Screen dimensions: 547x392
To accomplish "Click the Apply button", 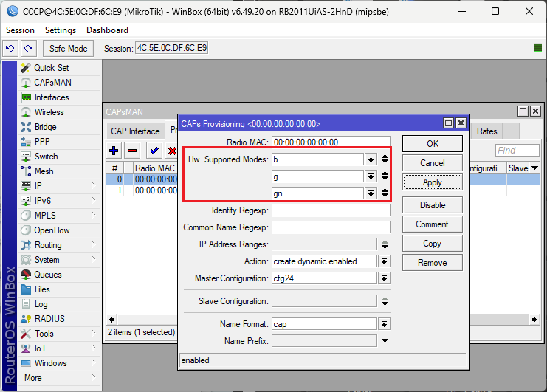I will point(433,182).
